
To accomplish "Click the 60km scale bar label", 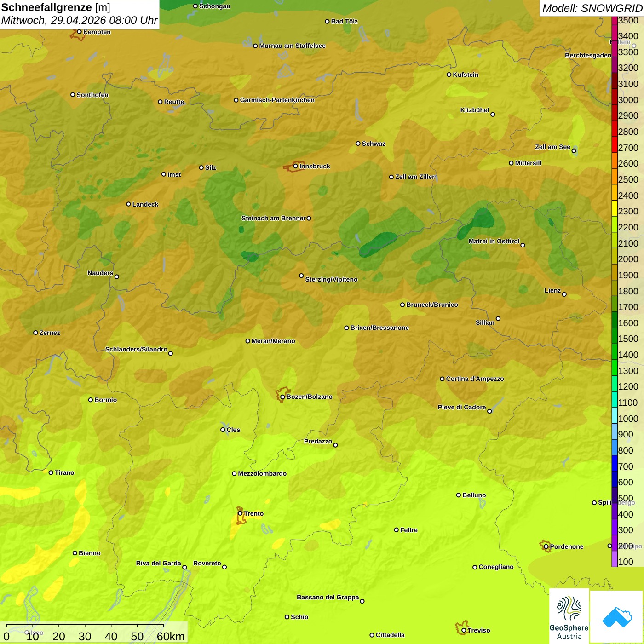I will pyautogui.click(x=171, y=636).
